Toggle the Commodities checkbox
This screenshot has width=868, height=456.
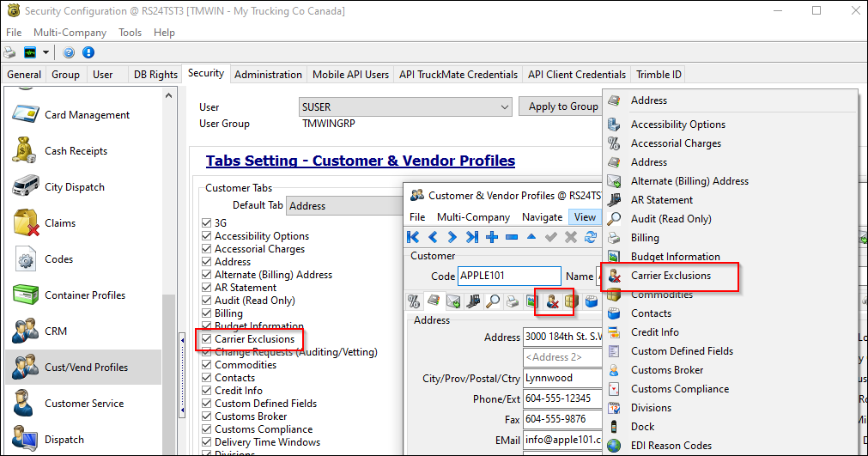pyautogui.click(x=206, y=365)
